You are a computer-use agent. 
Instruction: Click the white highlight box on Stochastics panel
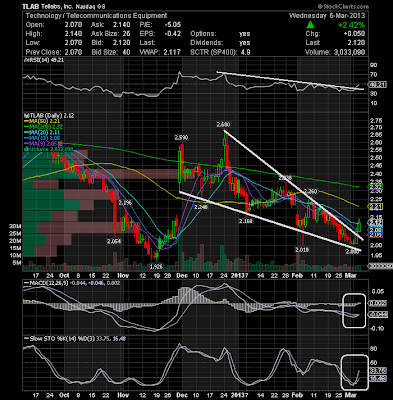(x=355, y=372)
